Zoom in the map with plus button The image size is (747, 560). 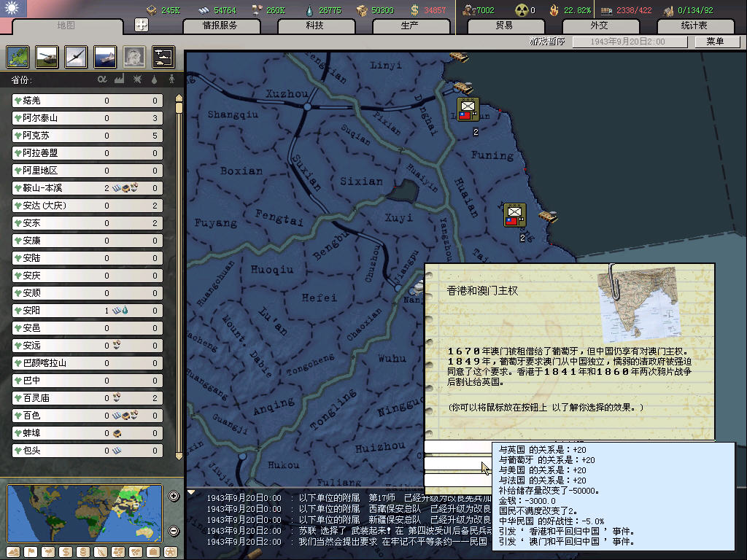click(174, 497)
